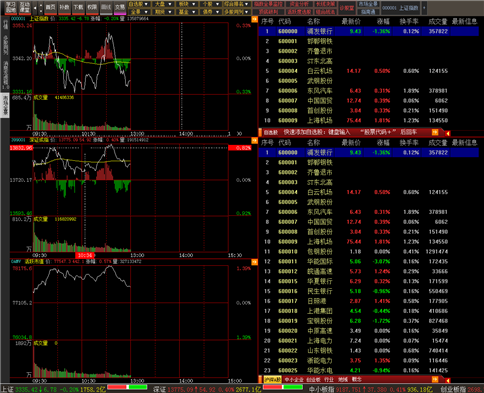Image resolution: width=484 pixels, height=393 pixels.
Task: Switch to the 行业 tab
Action: [x=329, y=380]
